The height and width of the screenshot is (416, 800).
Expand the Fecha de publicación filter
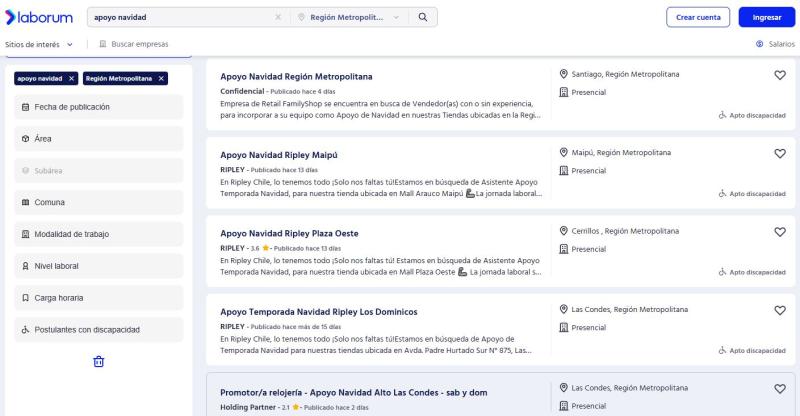tap(98, 107)
